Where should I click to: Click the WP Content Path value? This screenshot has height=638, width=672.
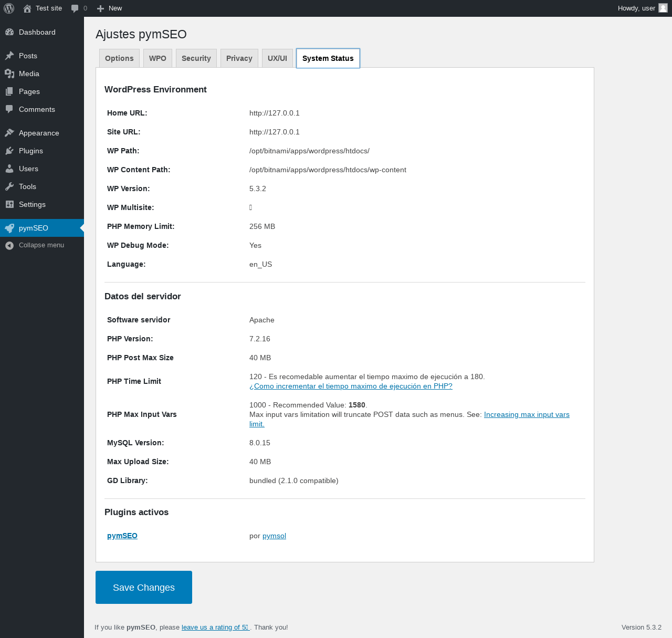tap(328, 170)
